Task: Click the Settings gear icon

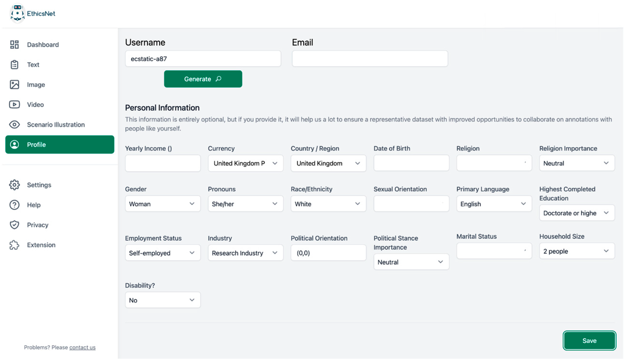Action: coord(14,185)
